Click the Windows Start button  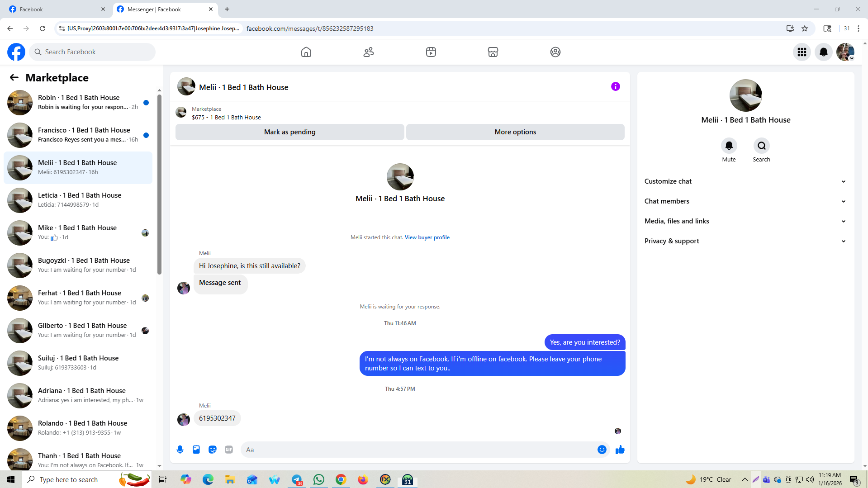tap(11, 479)
